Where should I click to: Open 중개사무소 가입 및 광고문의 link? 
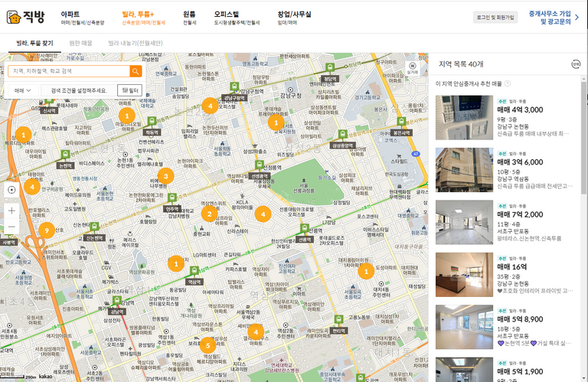pyautogui.click(x=550, y=18)
